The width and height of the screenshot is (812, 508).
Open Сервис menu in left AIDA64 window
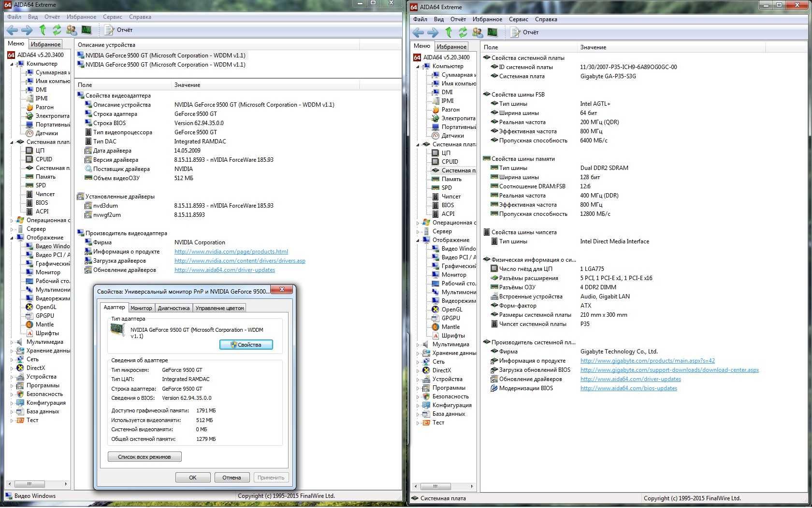[x=112, y=17]
